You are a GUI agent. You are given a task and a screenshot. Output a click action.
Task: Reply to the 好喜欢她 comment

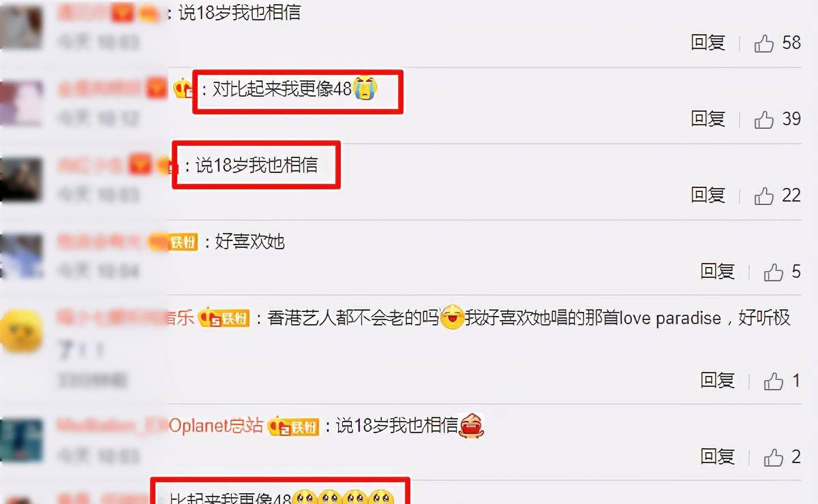click(x=718, y=272)
